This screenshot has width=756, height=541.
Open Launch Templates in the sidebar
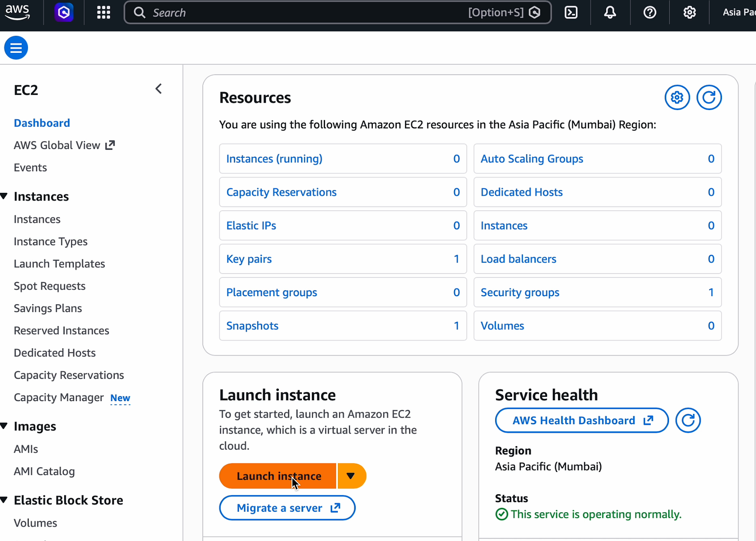point(59,264)
